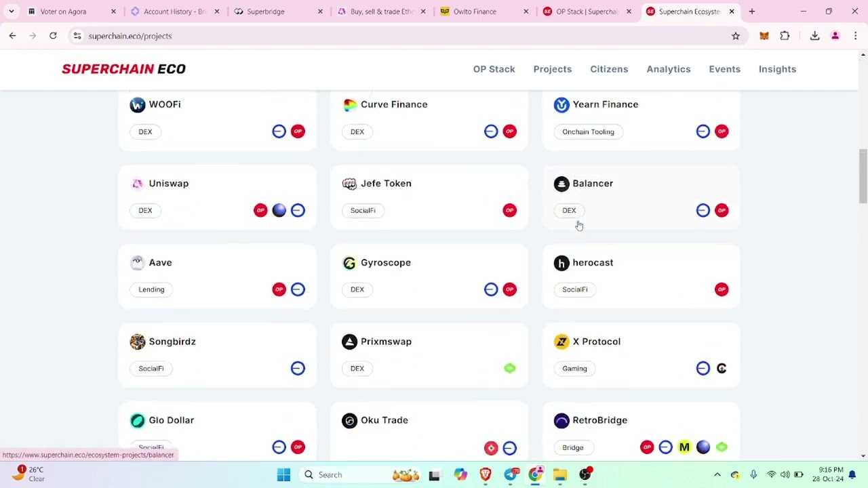Reload the page

tap(53, 36)
